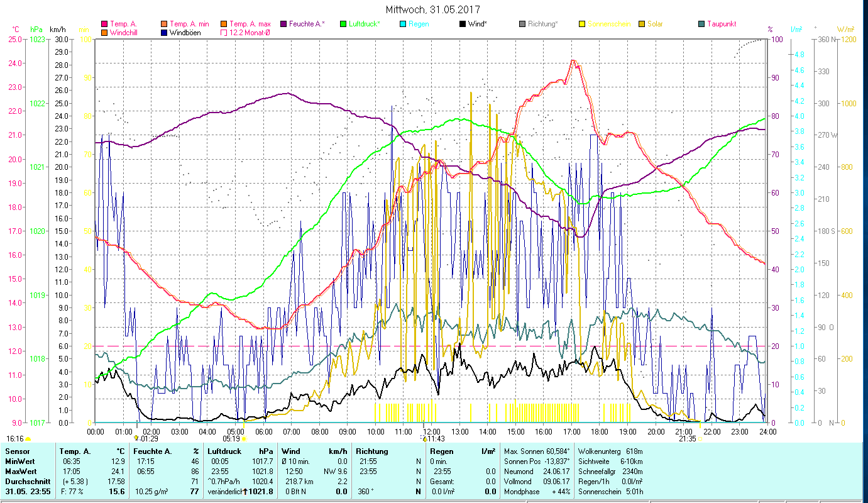Click the rising-pressure arrow beside bold 1021.8
This screenshot has height=503, width=868.
coord(244,492)
